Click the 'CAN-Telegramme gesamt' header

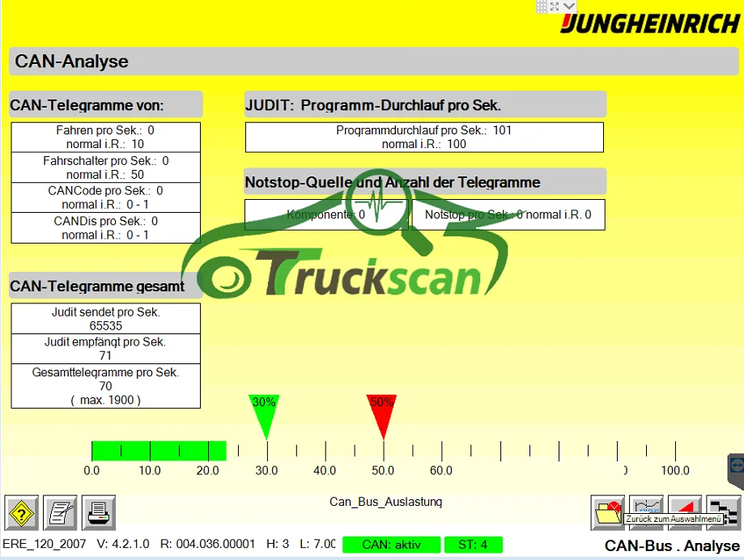(x=106, y=286)
